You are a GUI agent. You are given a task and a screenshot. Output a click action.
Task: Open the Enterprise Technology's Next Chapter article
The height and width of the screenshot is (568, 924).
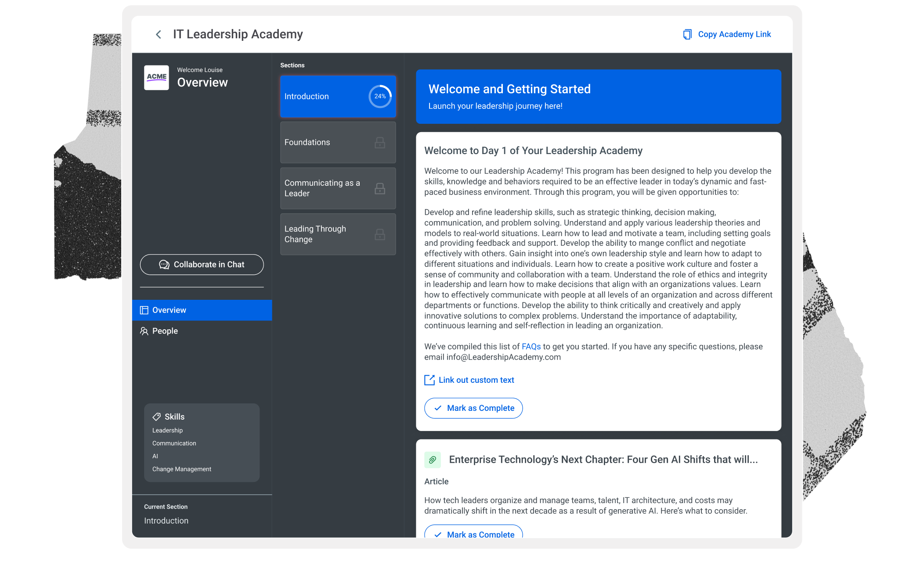coord(603,460)
